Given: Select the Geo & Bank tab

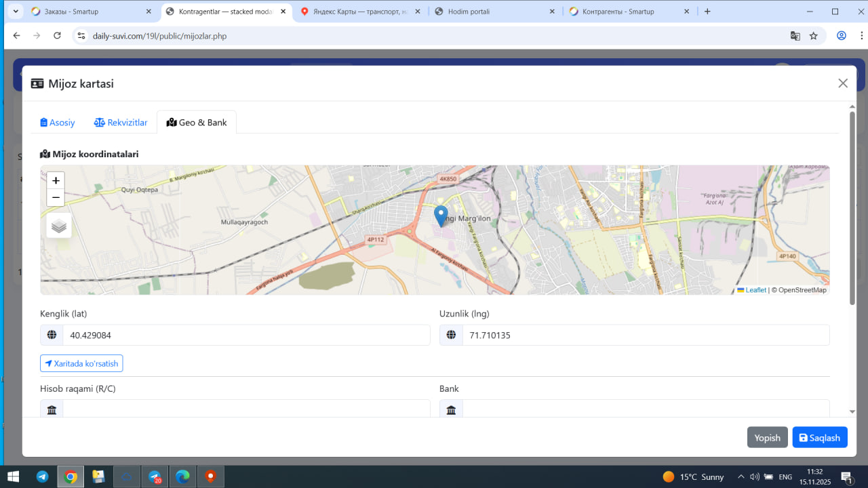Looking at the screenshot, I should point(197,123).
